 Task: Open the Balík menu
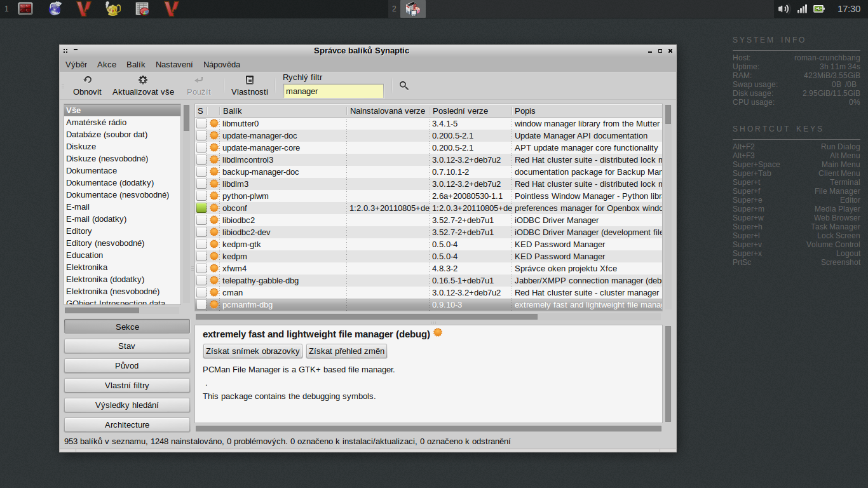coord(136,64)
